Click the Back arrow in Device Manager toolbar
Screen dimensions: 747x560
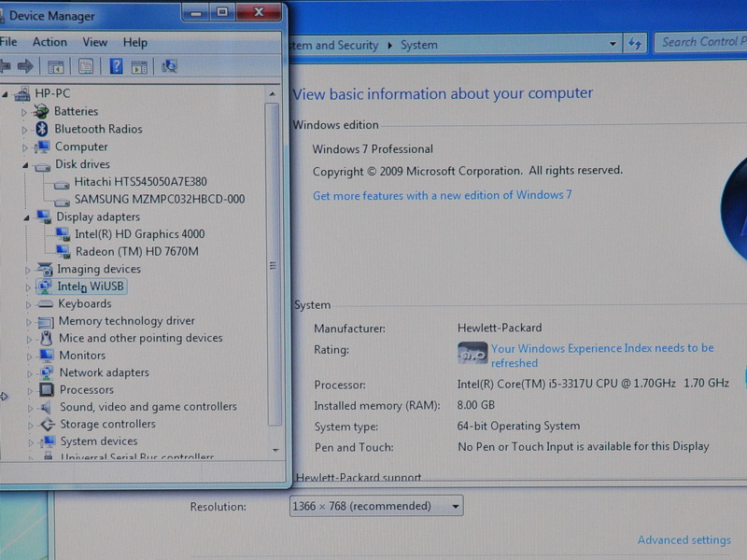pos(5,66)
